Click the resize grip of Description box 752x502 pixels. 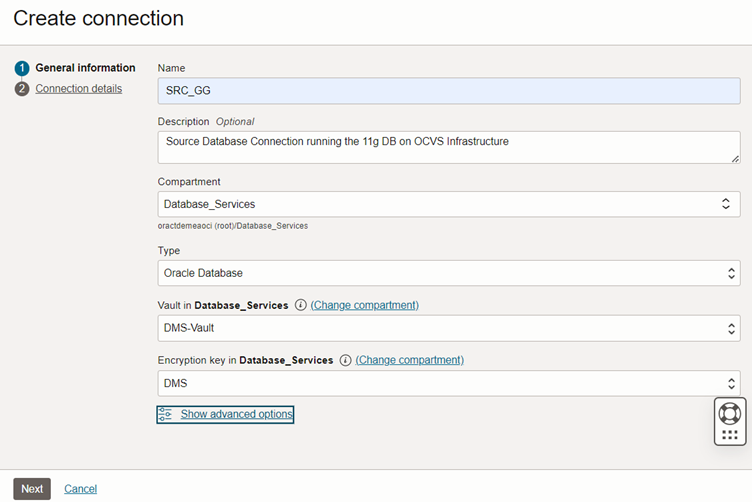tap(735, 159)
